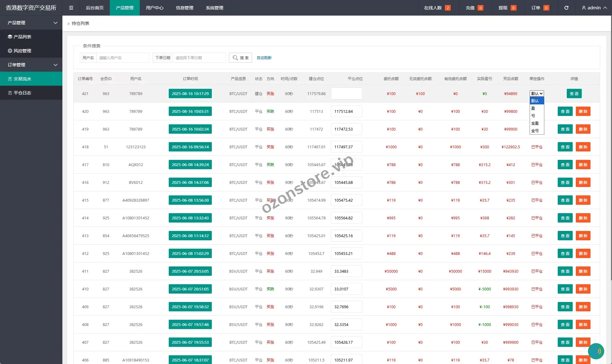Click floating green chat icon bottom right
Image resolution: width=612 pixels, height=364 pixels.
coord(596,351)
